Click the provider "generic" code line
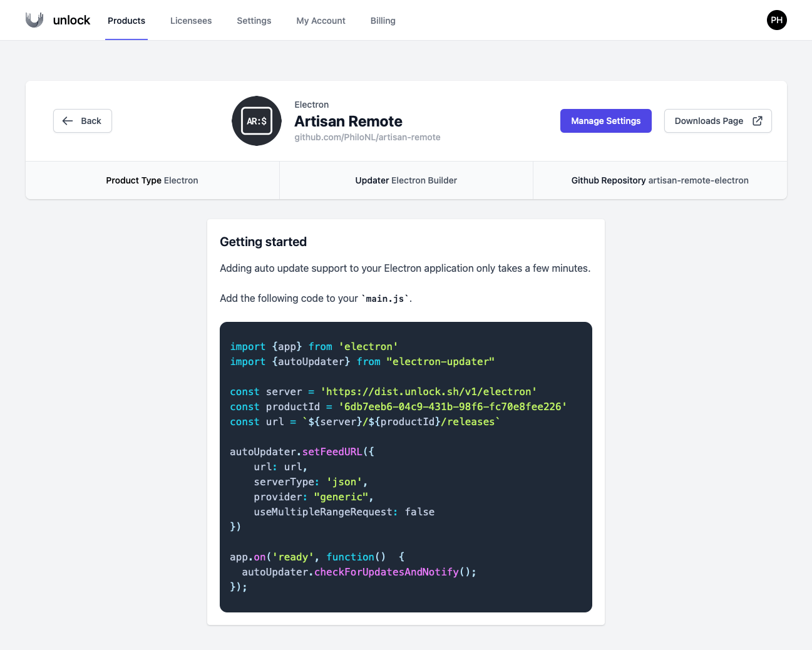 [313, 497]
